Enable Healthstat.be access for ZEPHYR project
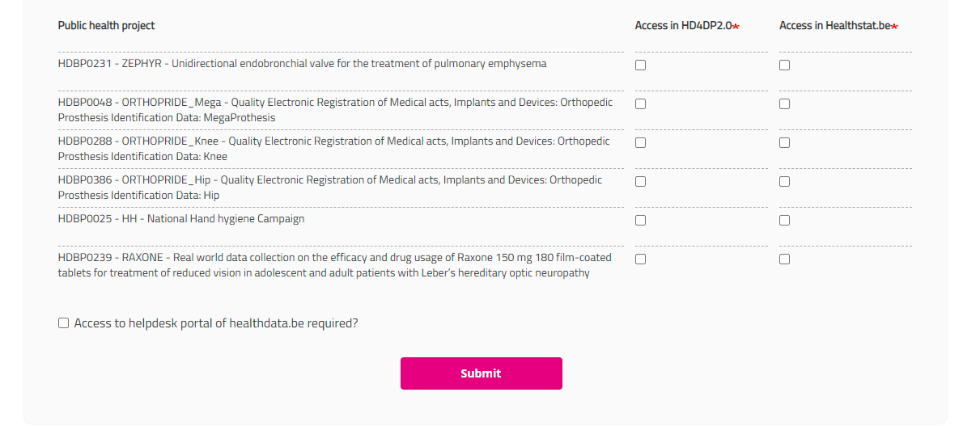This screenshot has height=426, width=980. pos(784,65)
